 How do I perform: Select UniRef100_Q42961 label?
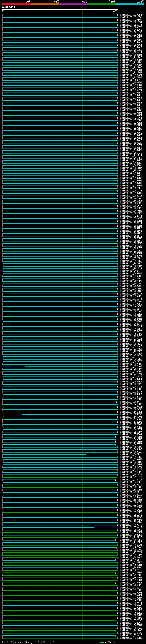pos(131,30)
